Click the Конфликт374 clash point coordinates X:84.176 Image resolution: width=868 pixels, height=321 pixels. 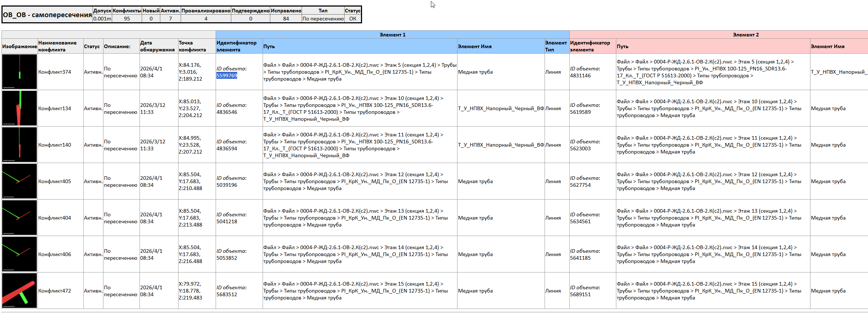[190, 72]
